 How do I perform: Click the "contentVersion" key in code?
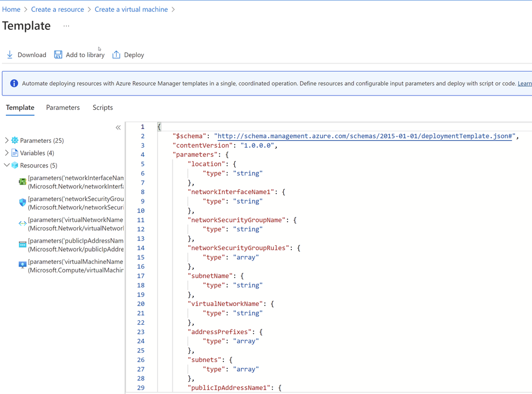(x=202, y=146)
